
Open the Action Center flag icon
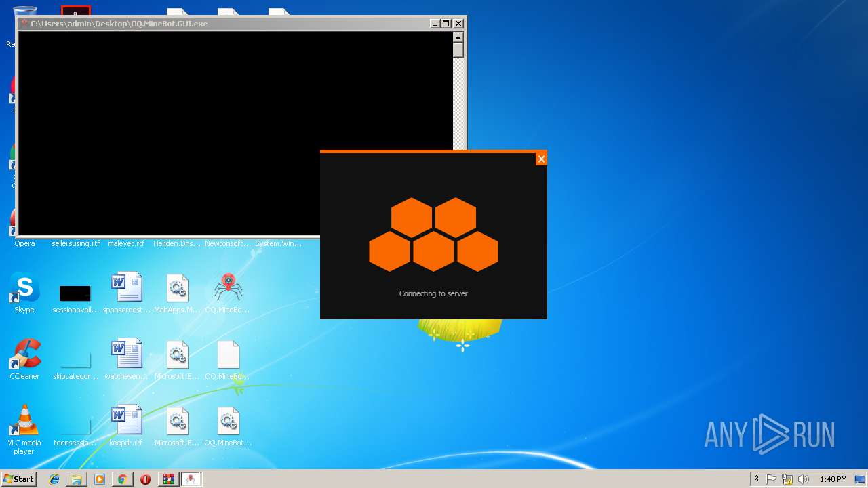771,479
